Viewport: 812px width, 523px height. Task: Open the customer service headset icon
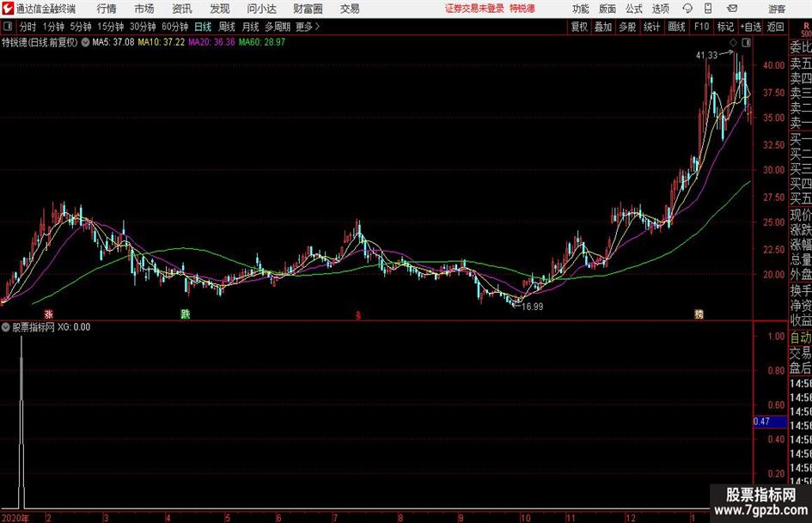point(687,9)
